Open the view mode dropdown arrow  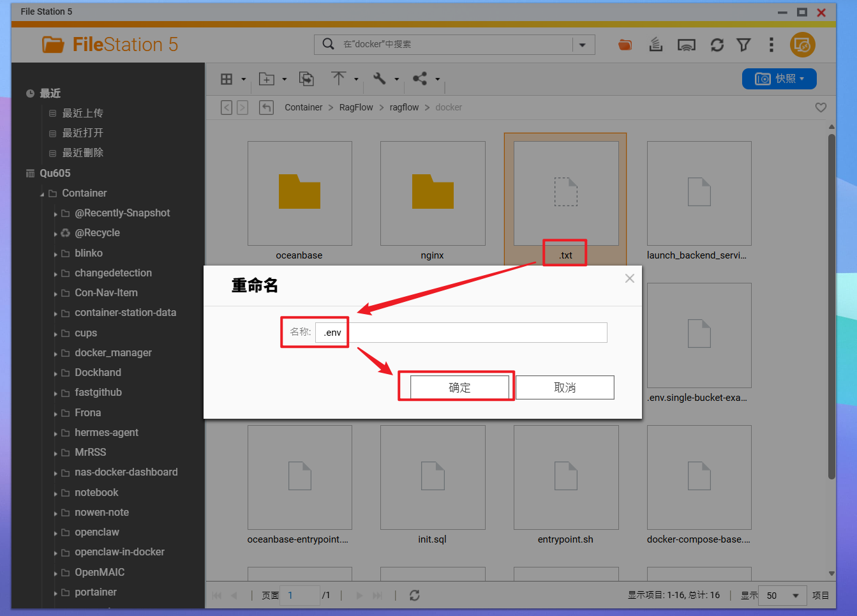[x=244, y=80]
